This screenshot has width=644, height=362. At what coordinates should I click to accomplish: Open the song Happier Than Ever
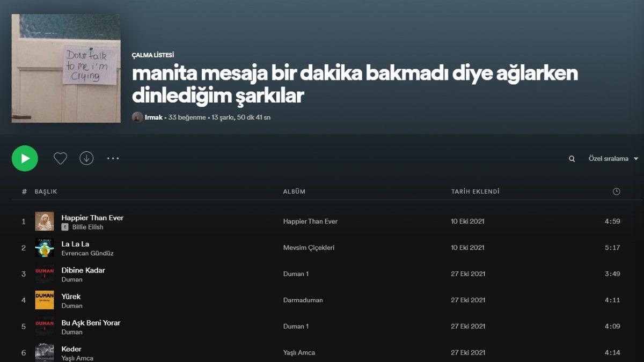pos(92,217)
